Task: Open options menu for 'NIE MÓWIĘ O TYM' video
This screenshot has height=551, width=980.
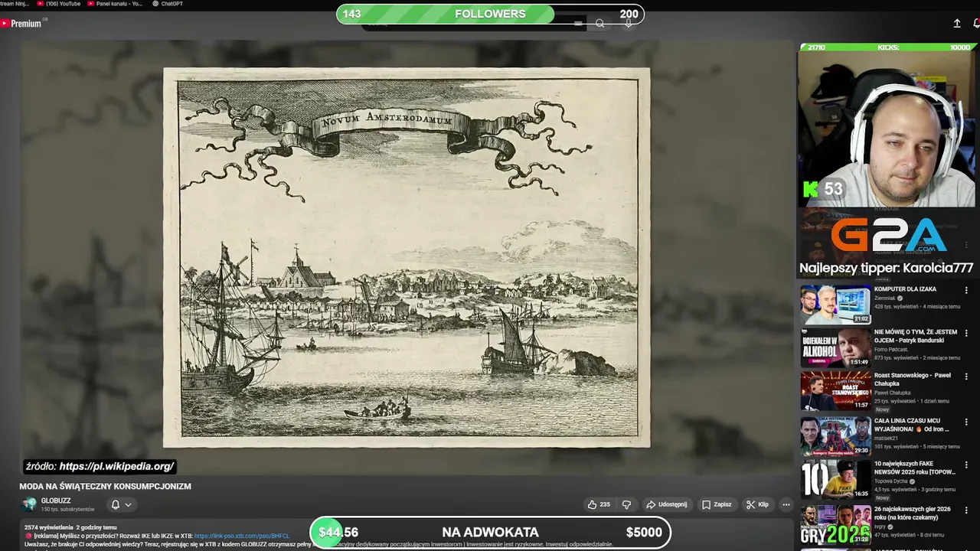Action: point(966,333)
